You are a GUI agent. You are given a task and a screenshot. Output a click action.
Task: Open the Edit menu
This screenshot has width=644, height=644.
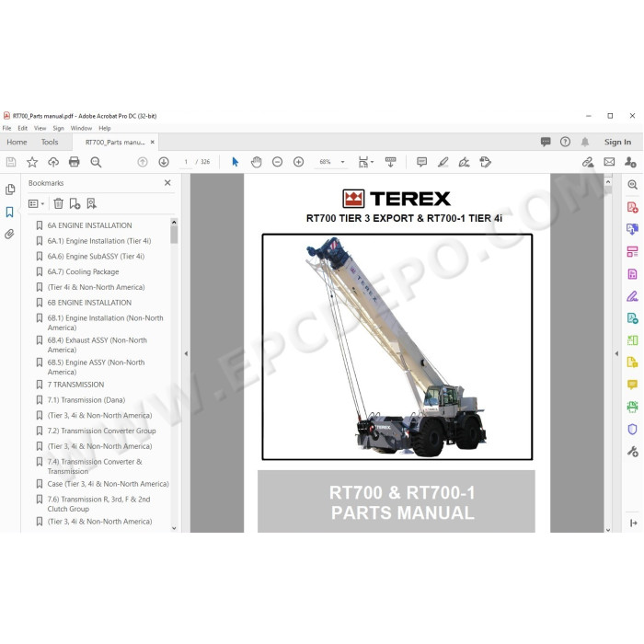click(23, 128)
